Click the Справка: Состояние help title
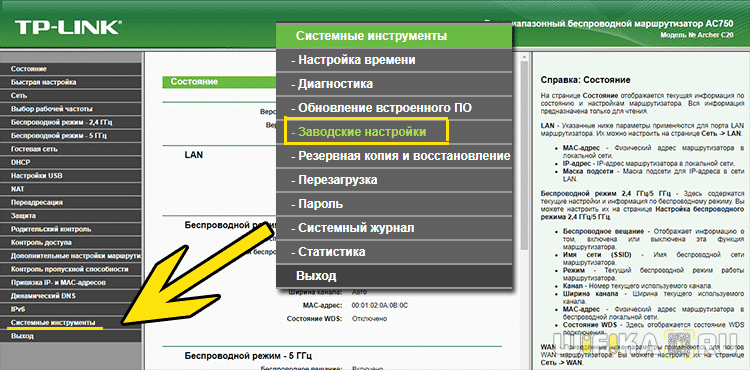 (585, 80)
